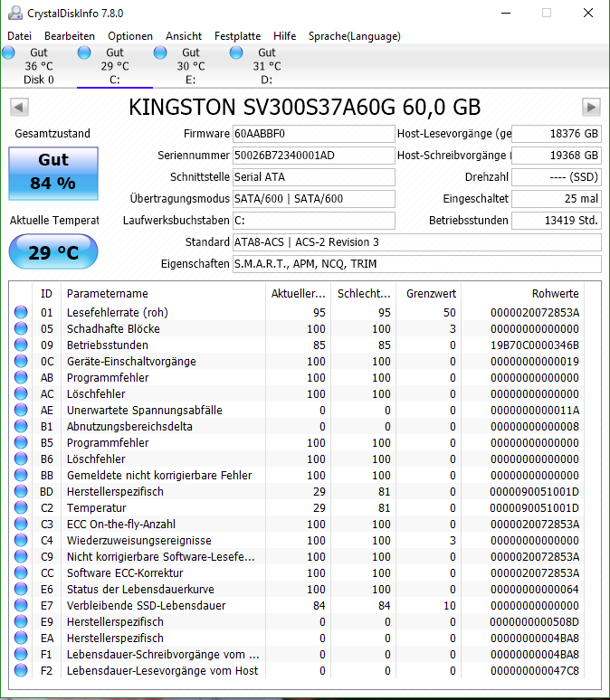Image resolution: width=610 pixels, height=700 pixels.
Task: Click the Firmware field 60AABBF0
Action: pyautogui.click(x=314, y=134)
